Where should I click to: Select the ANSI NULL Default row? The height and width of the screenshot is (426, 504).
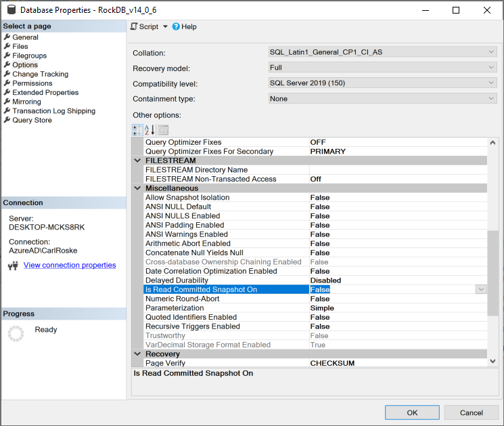(x=315, y=207)
